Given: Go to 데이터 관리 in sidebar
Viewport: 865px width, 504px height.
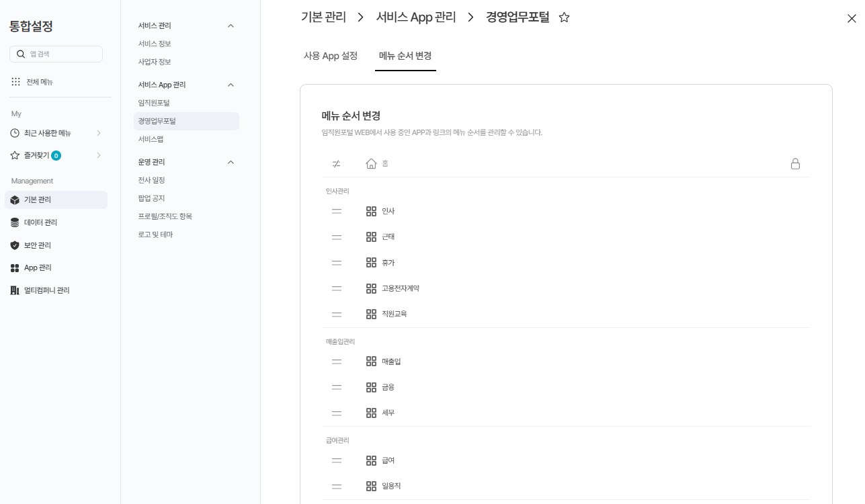Looking at the screenshot, I should coord(40,222).
